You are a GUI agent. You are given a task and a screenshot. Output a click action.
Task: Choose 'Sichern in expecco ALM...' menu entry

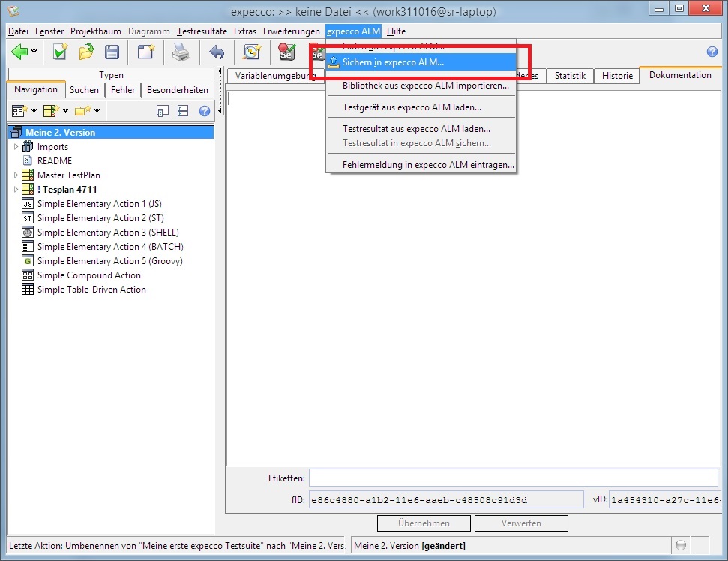[x=393, y=61]
